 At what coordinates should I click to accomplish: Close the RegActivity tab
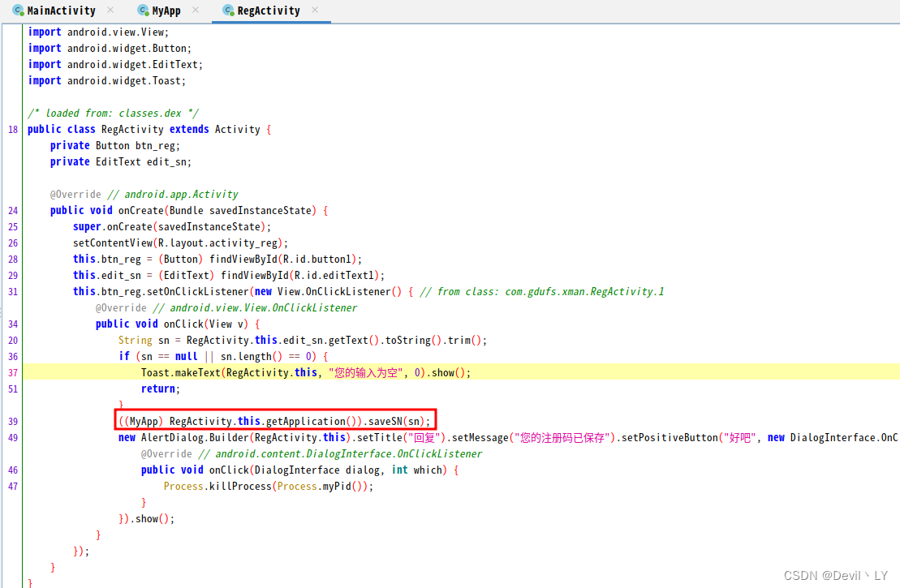click(315, 10)
